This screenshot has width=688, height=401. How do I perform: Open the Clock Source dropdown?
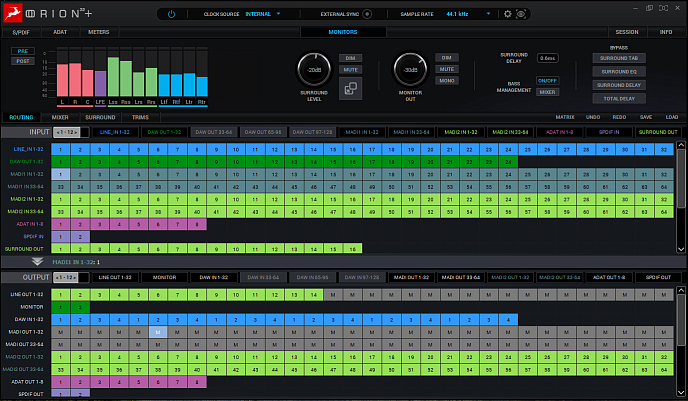click(263, 15)
